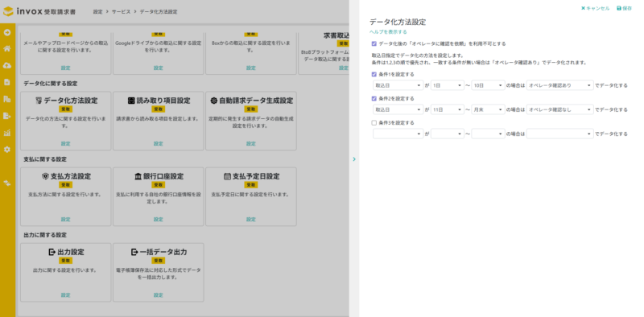
Task: Click サービス in the breadcrumb
Action: pyautogui.click(x=121, y=12)
